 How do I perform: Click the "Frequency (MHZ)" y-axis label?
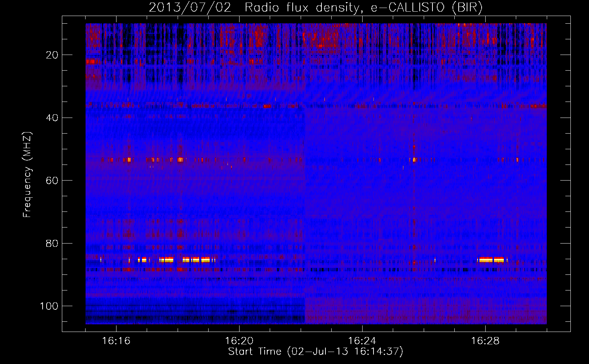click(27, 174)
